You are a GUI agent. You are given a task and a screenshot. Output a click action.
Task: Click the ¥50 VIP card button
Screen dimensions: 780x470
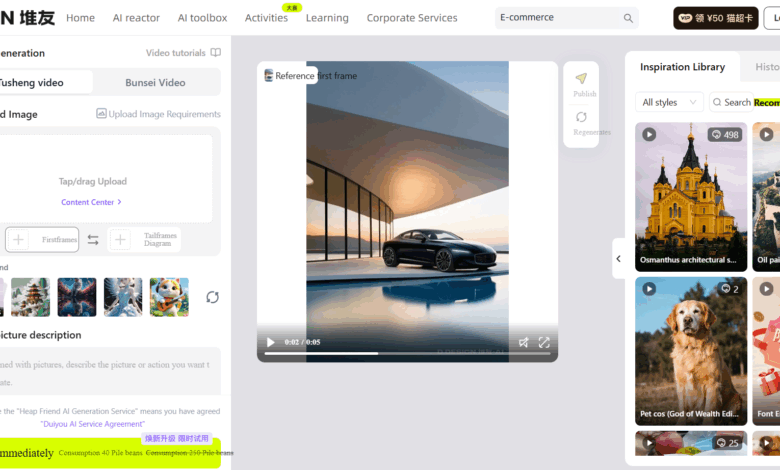pyautogui.click(x=729, y=18)
